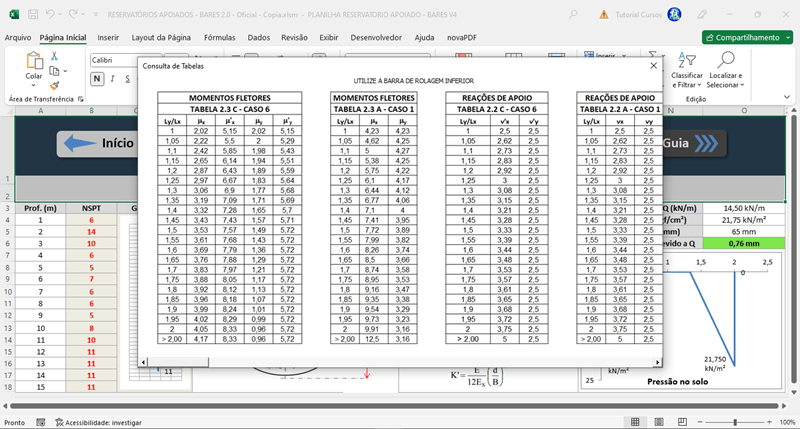Click the Colar paste icon

[x=34, y=61]
